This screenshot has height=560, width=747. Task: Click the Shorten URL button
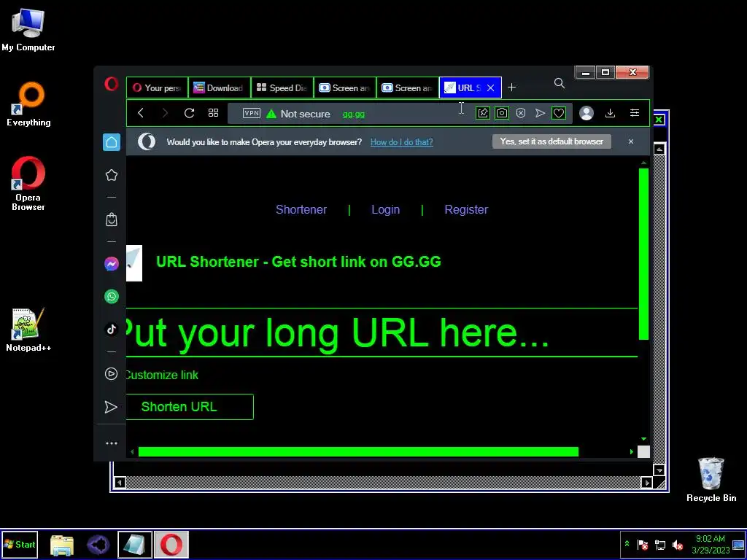click(190, 407)
